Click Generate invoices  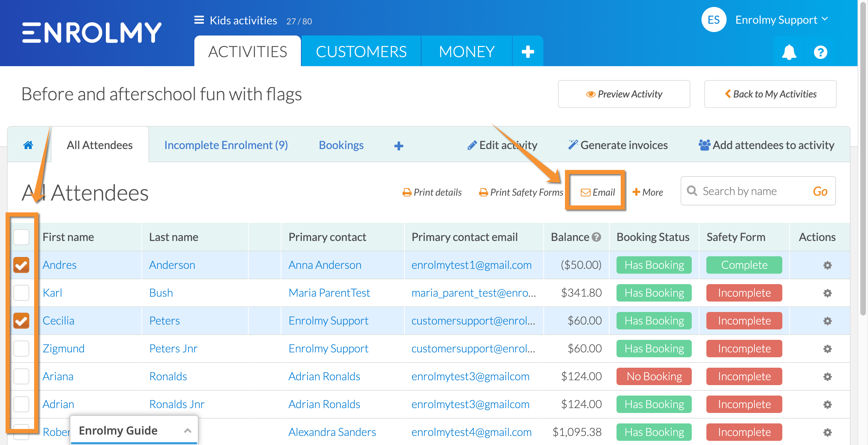click(x=618, y=145)
